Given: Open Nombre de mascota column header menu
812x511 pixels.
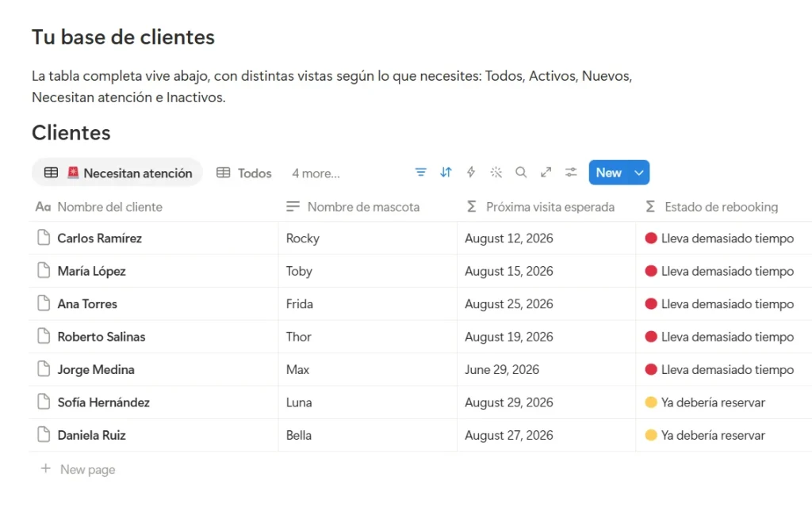Looking at the screenshot, I should click(368, 207).
